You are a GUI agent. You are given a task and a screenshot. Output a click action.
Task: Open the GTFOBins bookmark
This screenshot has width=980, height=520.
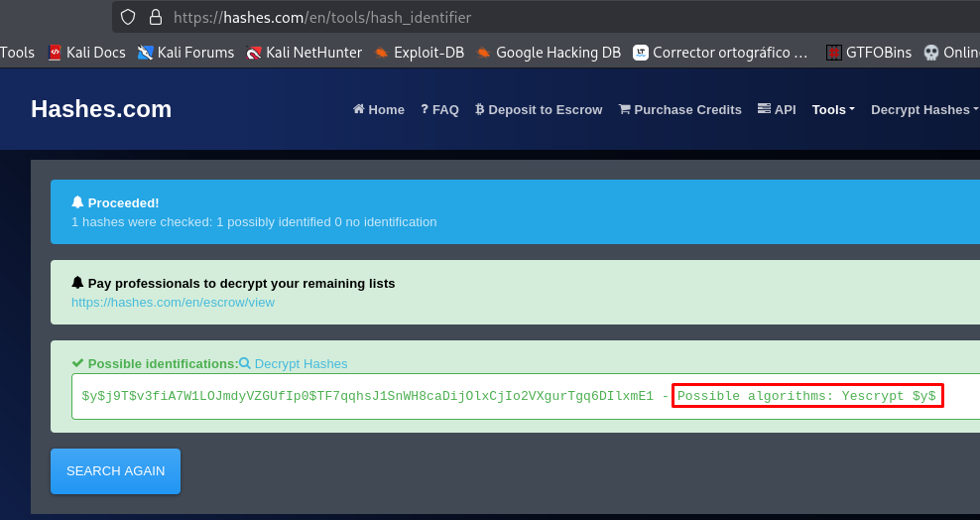tap(869, 53)
